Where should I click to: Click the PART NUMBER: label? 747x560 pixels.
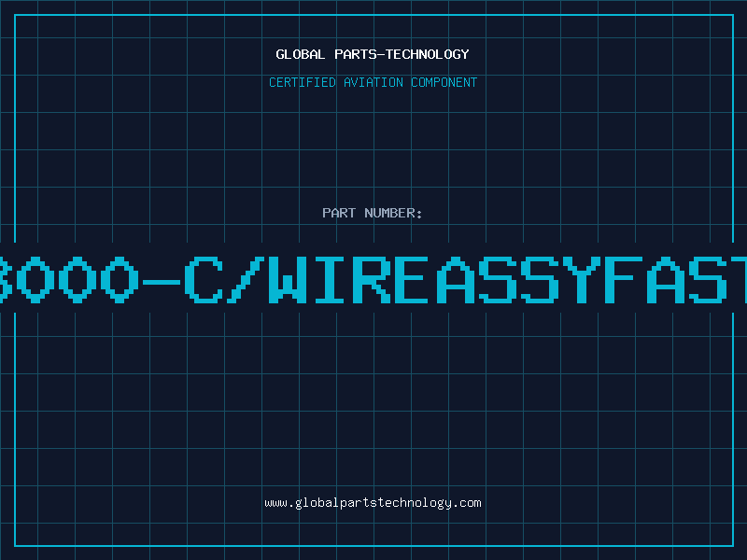373,213
